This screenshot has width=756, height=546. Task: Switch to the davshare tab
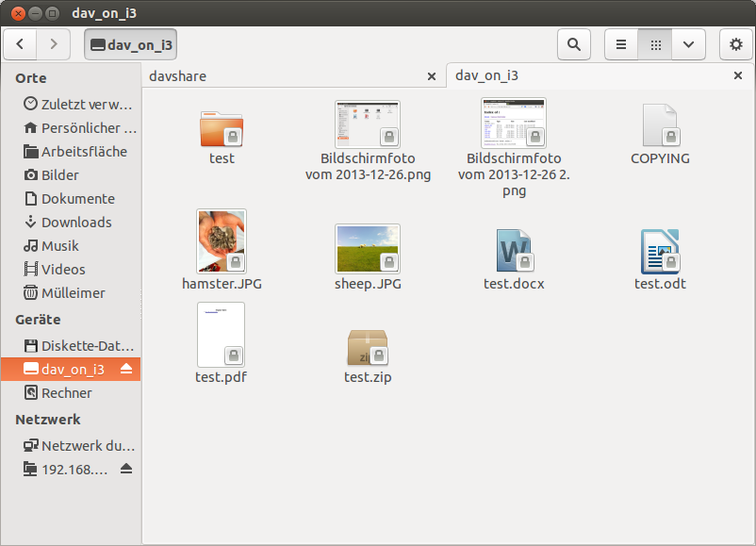click(283, 76)
